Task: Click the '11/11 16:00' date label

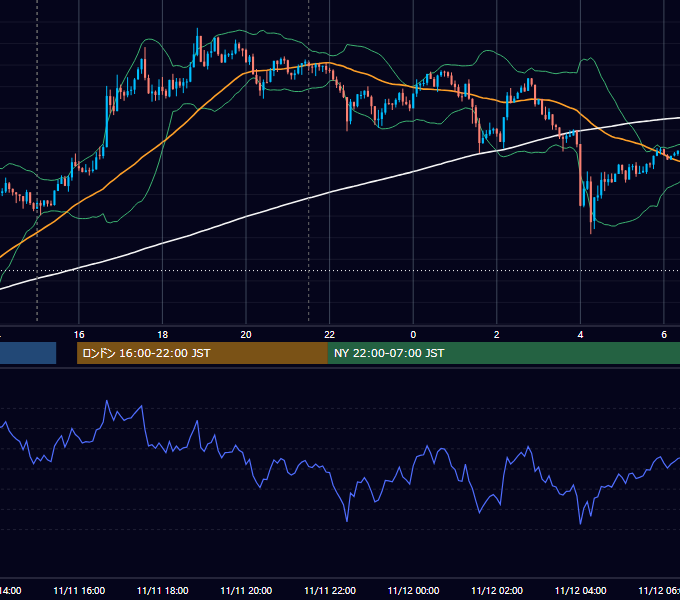Action: click(x=79, y=590)
